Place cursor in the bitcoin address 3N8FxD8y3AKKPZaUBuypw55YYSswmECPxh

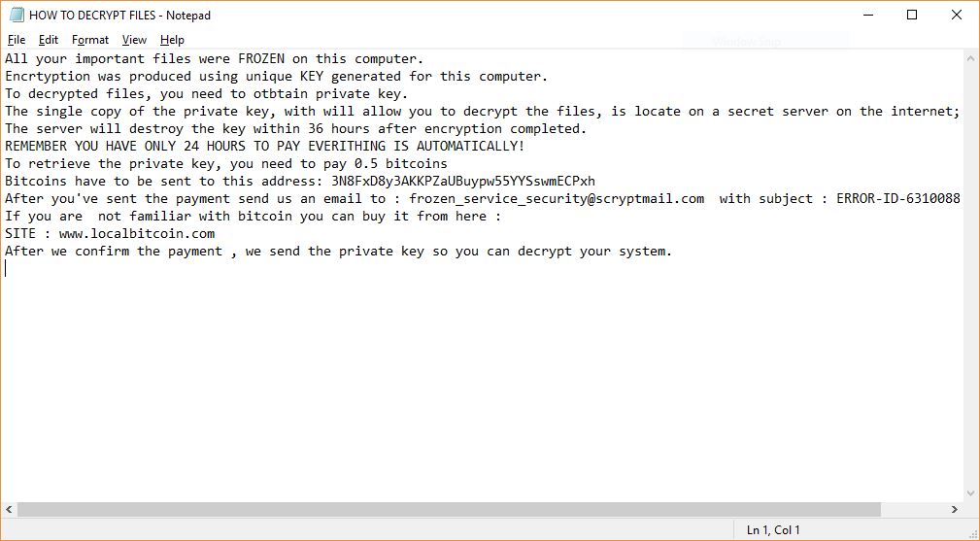[x=463, y=182]
